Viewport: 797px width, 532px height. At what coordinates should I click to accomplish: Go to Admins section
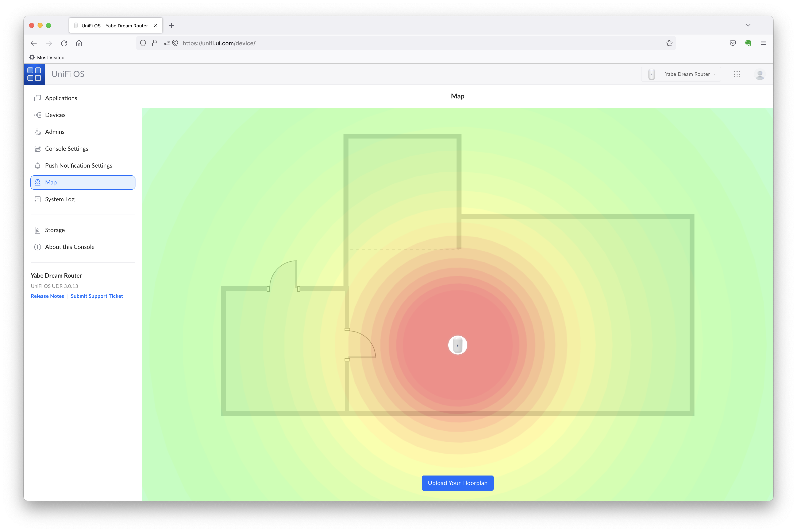(x=82, y=132)
